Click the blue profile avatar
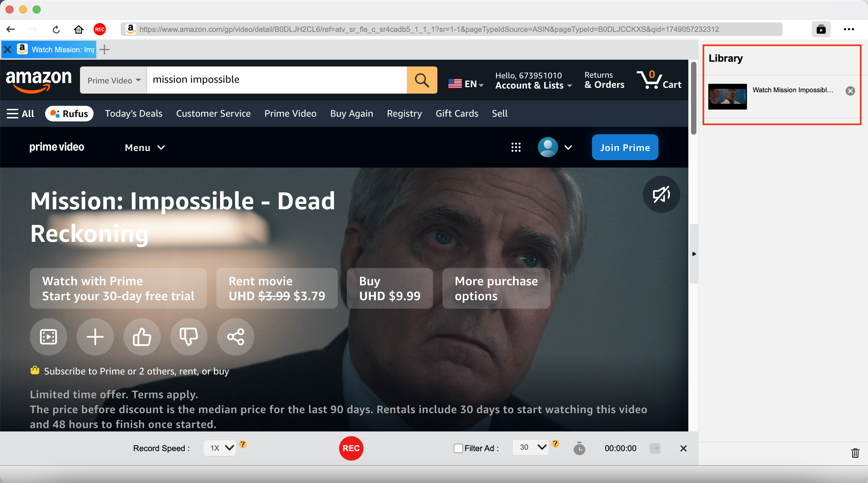This screenshot has height=483, width=868. coord(548,147)
